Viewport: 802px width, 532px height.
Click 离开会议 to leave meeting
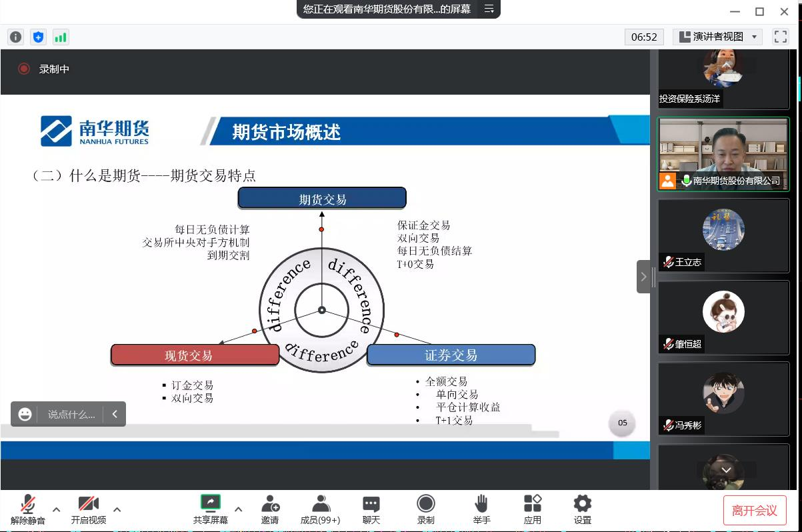coord(755,511)
